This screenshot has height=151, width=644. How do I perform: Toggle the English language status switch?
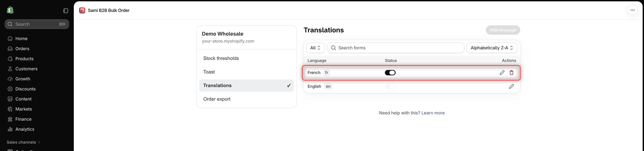click(390, 86)
